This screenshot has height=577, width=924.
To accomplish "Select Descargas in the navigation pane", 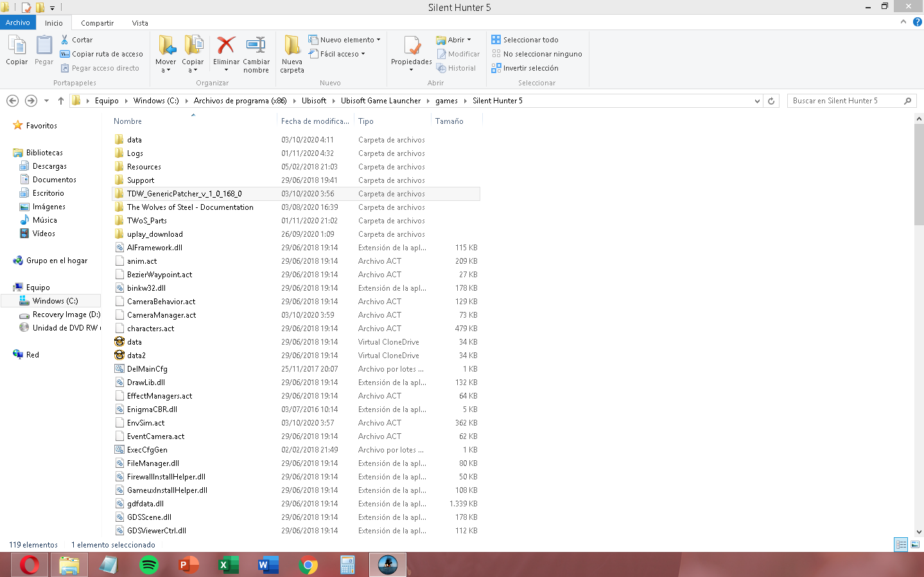I will [49, 166].
